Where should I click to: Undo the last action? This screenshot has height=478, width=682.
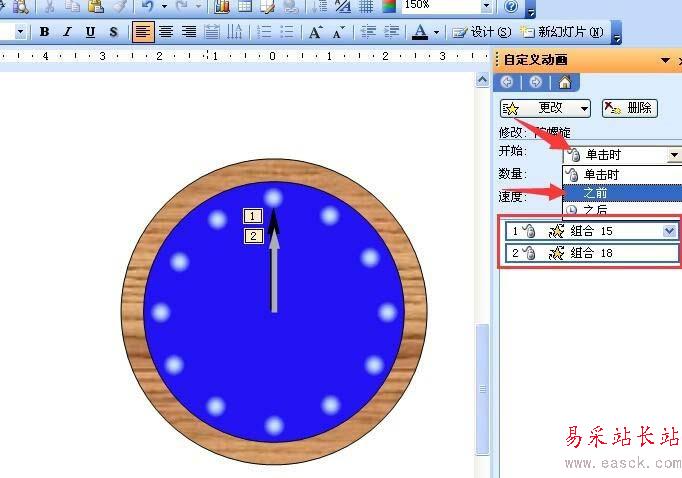click(x=148, y=6)
